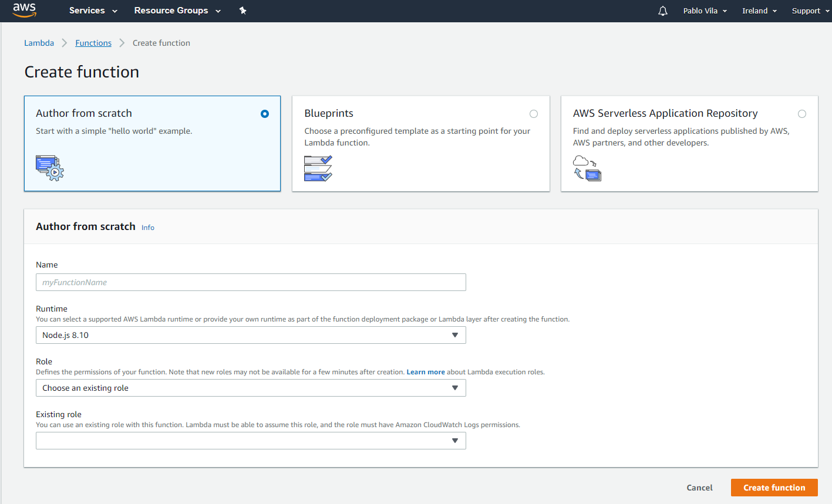Click the Cancel button
832x504 pixels.
[700, 488]
